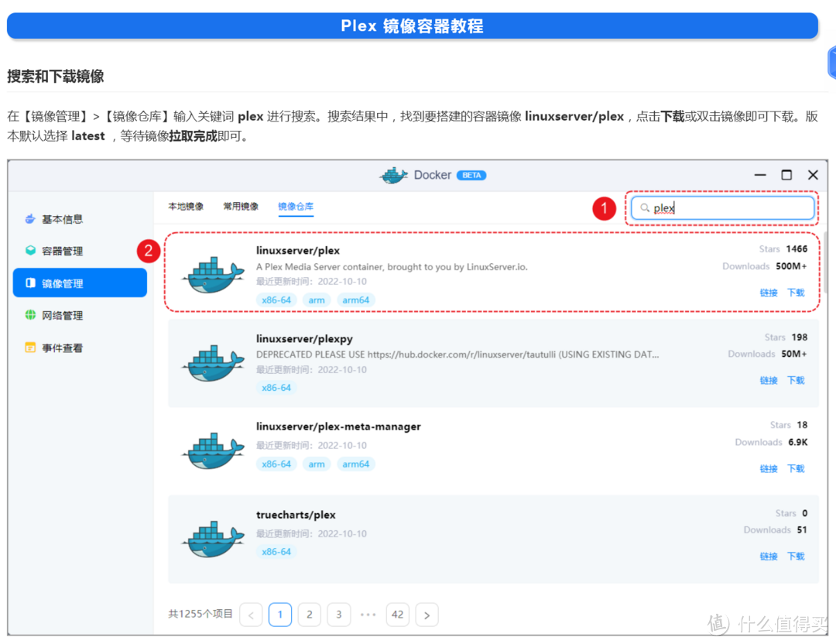Click the Docker whale logo in title bar
Viewport: 836px width, 644px height.
coord(393,175)
